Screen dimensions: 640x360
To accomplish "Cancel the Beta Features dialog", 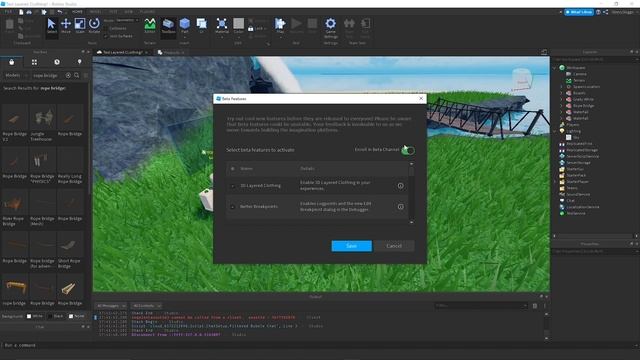I will tap(394, 246).
